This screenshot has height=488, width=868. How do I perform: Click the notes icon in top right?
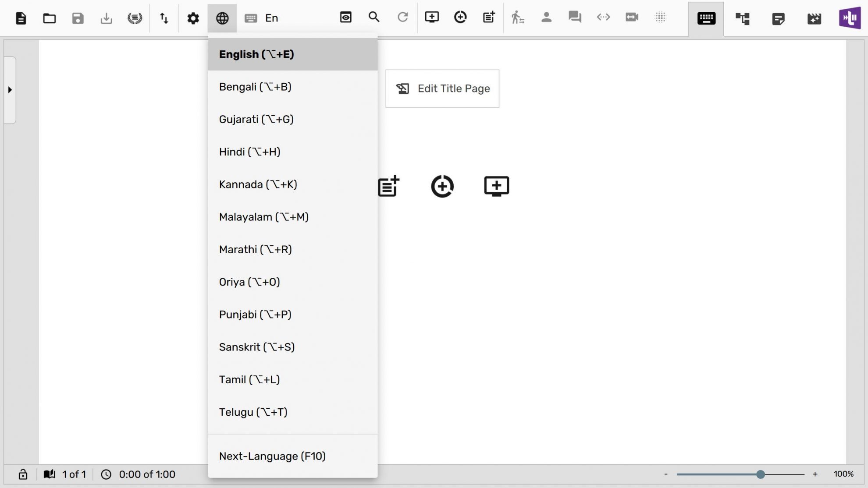(778, 18)
